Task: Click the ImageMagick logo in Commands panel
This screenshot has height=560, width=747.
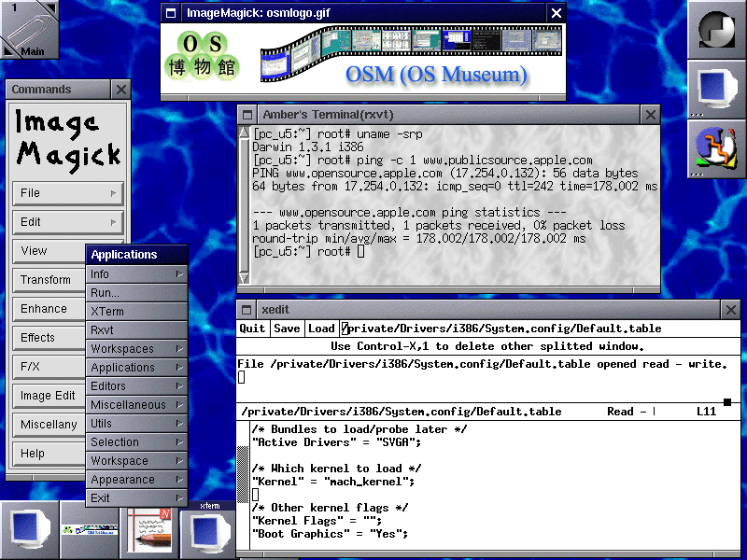Action: [x=68, y=139]
